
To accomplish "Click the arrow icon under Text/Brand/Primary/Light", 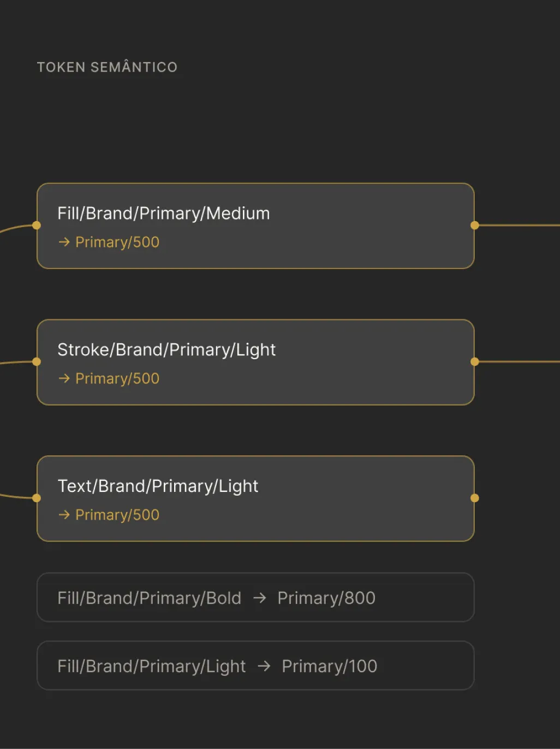I will tap(64, 515).
